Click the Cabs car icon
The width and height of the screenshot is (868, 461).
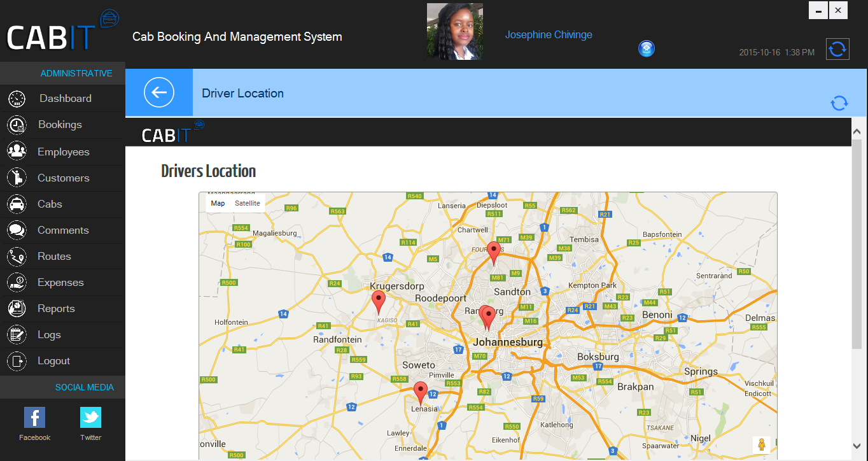click(x=17, y=204)
